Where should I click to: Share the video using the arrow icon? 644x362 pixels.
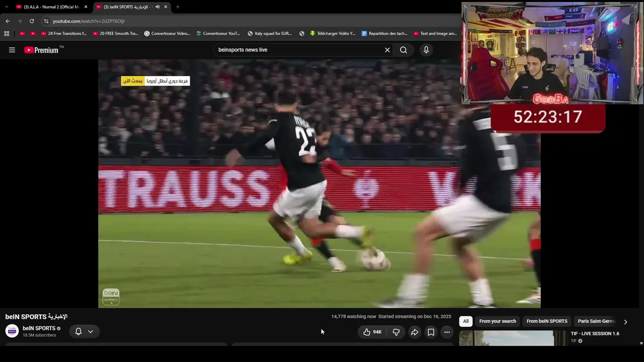[x=415, y=332]
